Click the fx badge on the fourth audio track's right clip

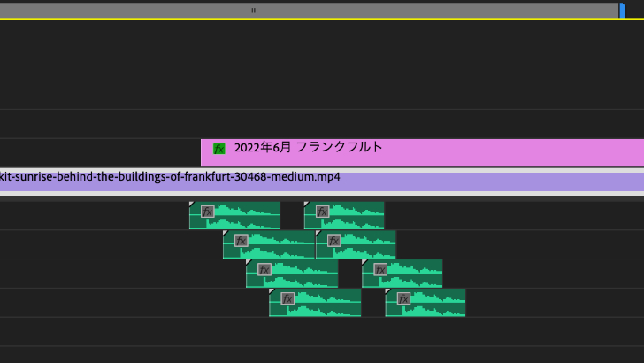pyautogui.click(x=403, y=298)
